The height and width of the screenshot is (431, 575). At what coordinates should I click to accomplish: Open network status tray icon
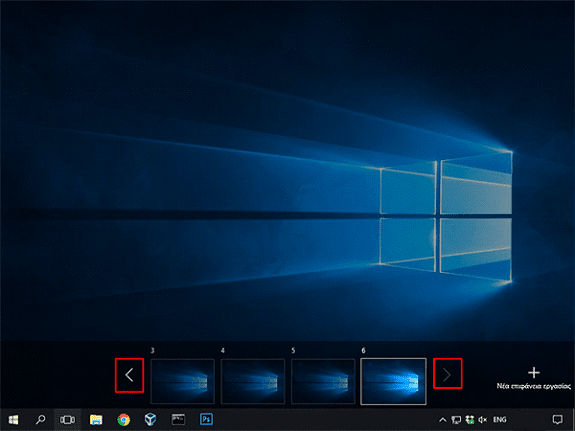coord(456,420)
